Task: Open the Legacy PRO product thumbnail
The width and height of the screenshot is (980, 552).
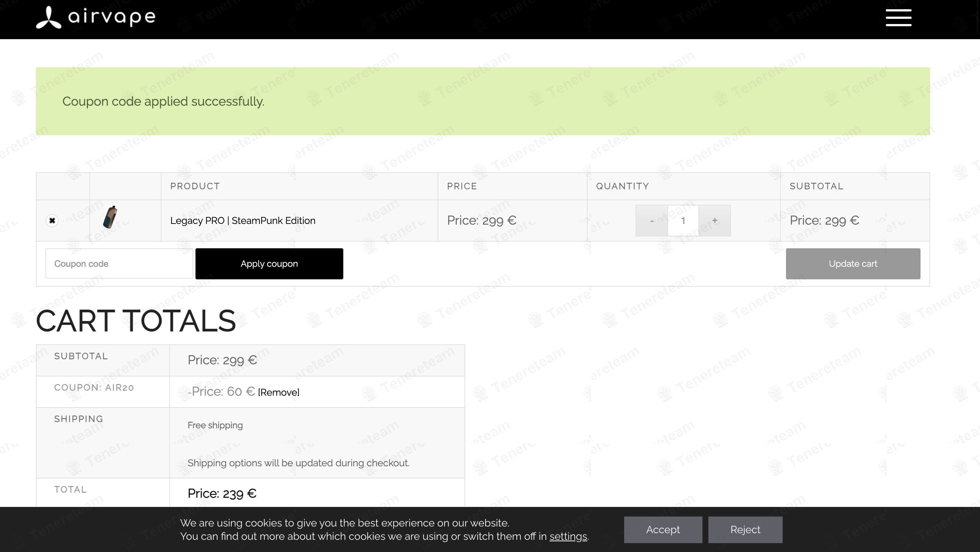Action: (x=110, y=217)
